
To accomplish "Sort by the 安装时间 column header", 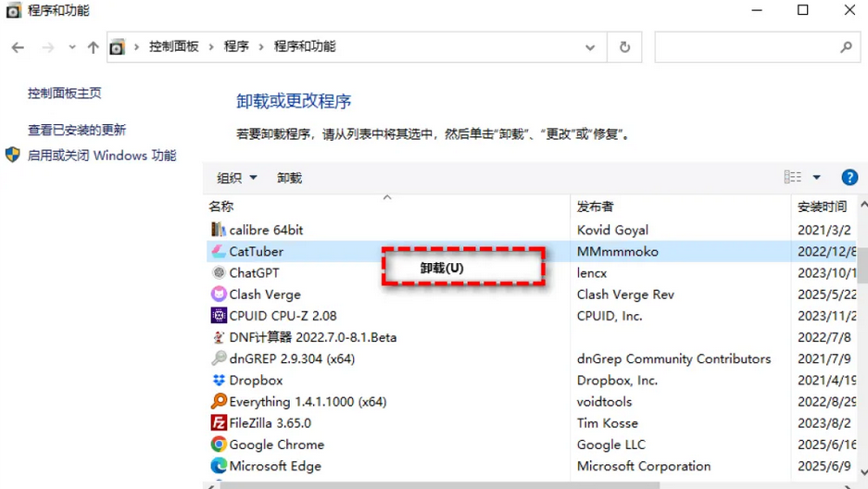I will click(824, 206).
